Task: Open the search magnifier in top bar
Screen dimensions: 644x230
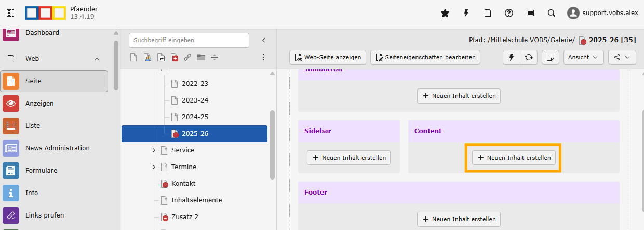Action: [x=552, y=14]
